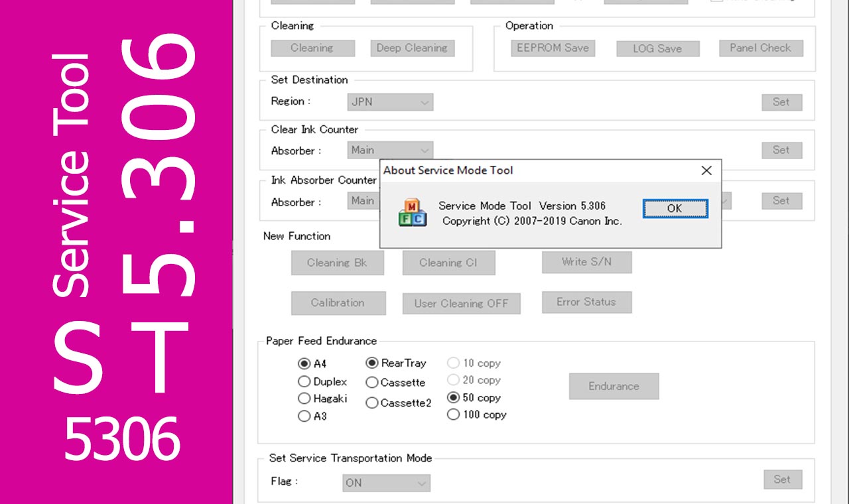Expand the Clear Ink Counter Absorber dropdown

[x=390, y=151]
